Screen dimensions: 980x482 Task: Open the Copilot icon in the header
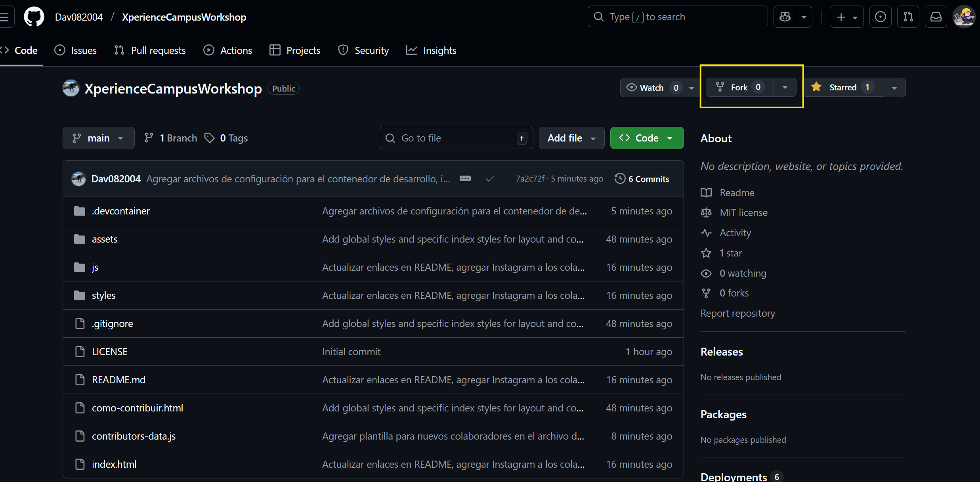point(785,16)
